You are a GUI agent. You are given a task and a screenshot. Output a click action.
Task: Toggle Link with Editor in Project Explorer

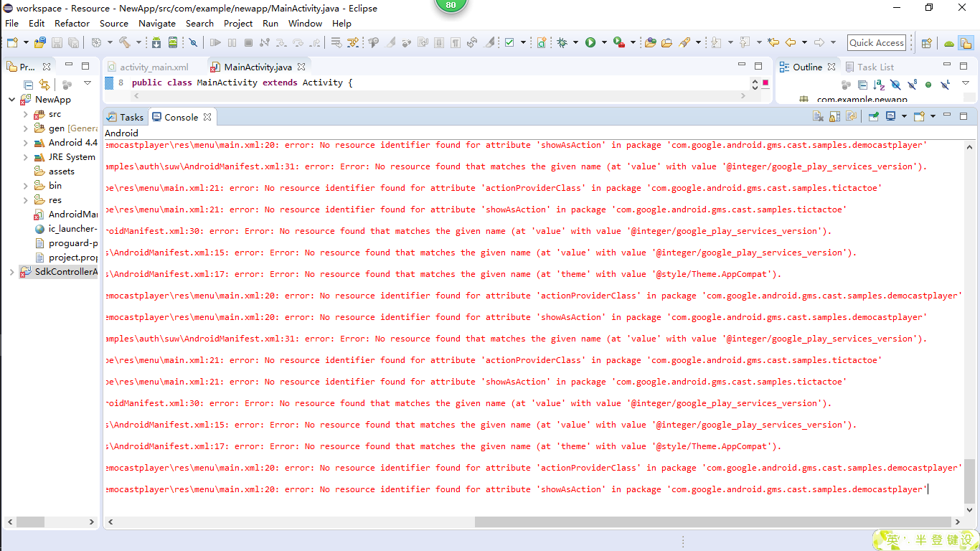[x=44, y=84]
